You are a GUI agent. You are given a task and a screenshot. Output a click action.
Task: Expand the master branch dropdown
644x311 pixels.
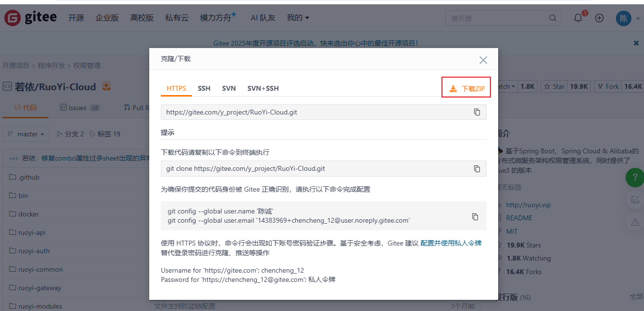tap(26, 134)
